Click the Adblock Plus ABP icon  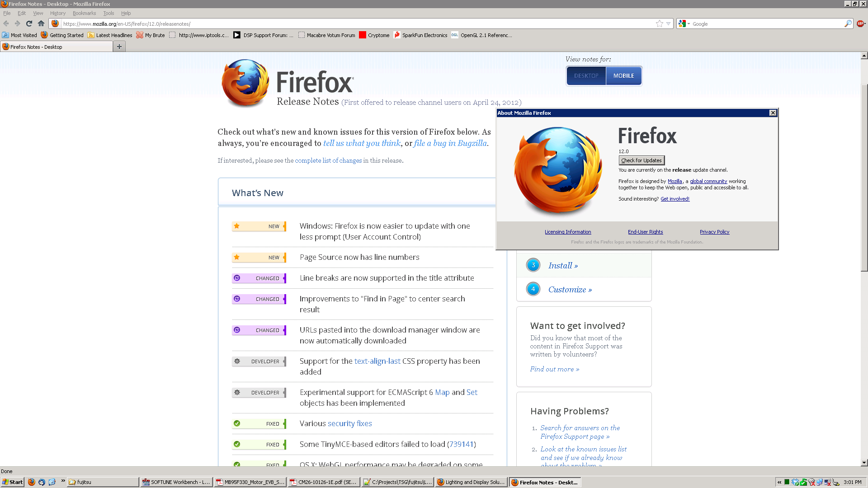860,23
